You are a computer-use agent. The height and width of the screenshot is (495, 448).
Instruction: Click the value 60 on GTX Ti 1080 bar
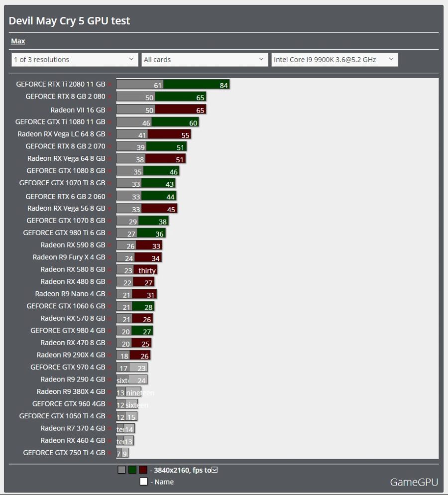tap(193, 123)
